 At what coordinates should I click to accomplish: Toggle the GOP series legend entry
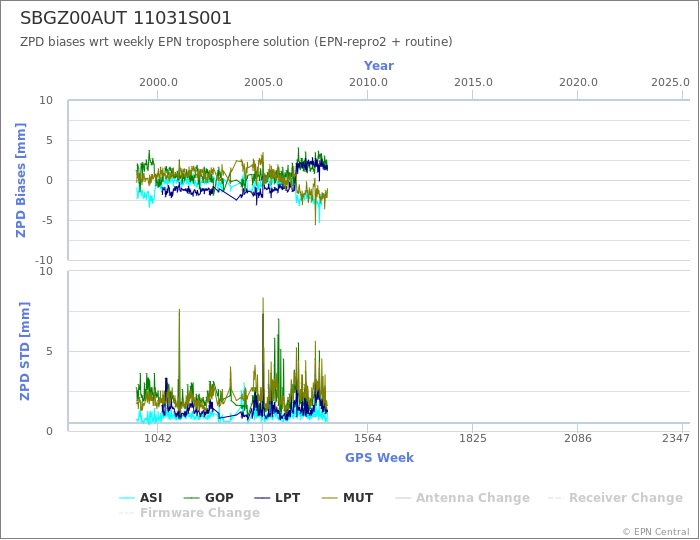point(208,498)
